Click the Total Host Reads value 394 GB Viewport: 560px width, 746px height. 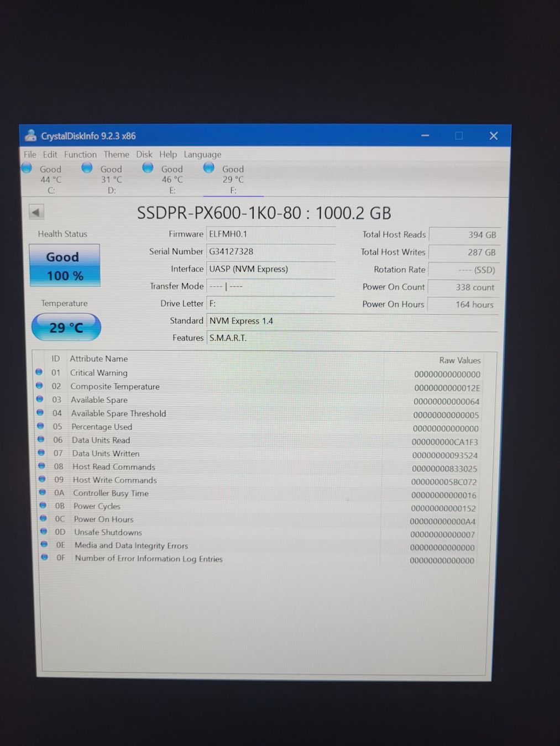tap(464, 235)
